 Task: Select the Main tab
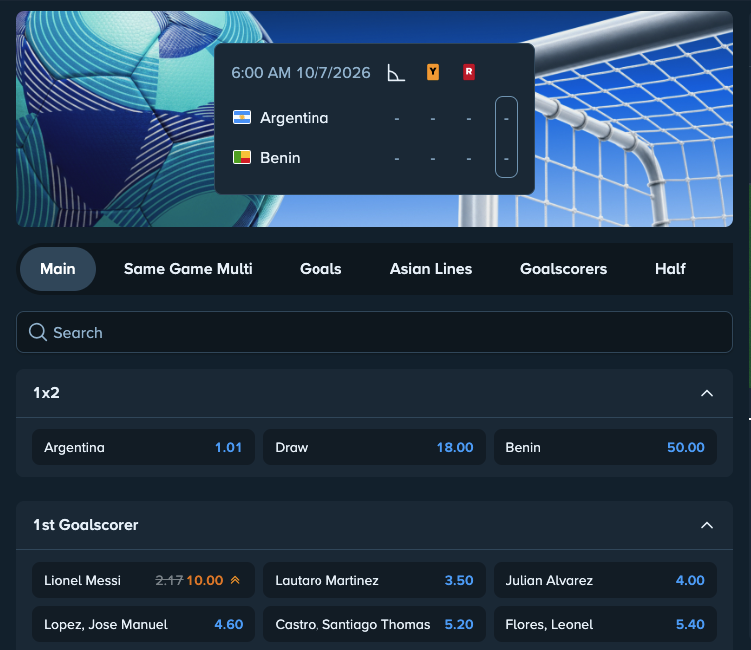tap(58, 269)
